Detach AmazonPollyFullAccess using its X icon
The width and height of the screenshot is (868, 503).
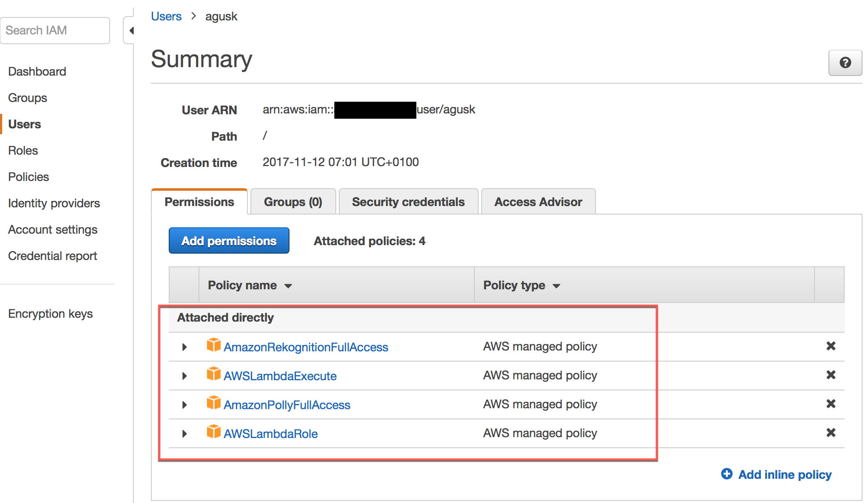point(831,404)
